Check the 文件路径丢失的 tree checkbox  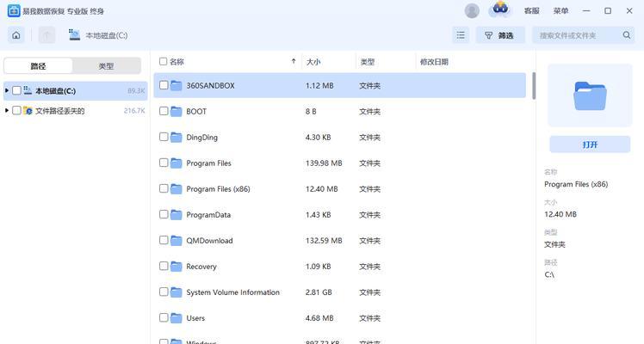click(16, 110)
